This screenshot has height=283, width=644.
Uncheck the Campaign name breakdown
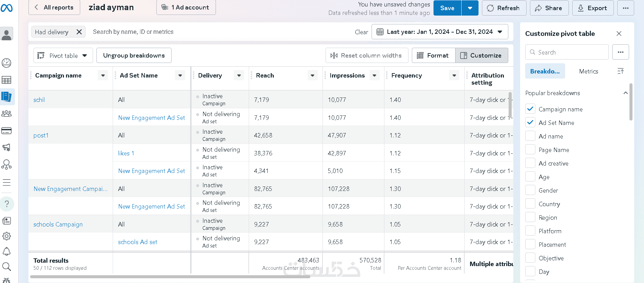530,109
